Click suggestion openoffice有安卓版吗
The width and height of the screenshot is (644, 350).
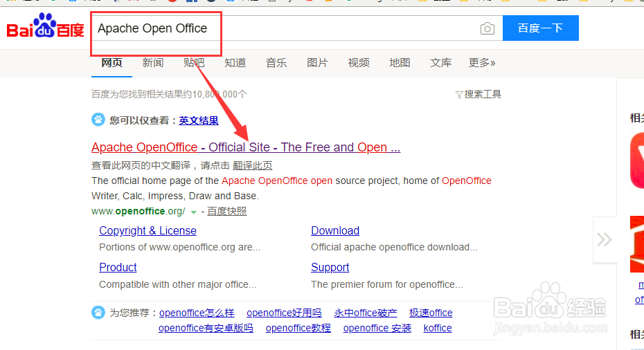[x=206, y=329]
